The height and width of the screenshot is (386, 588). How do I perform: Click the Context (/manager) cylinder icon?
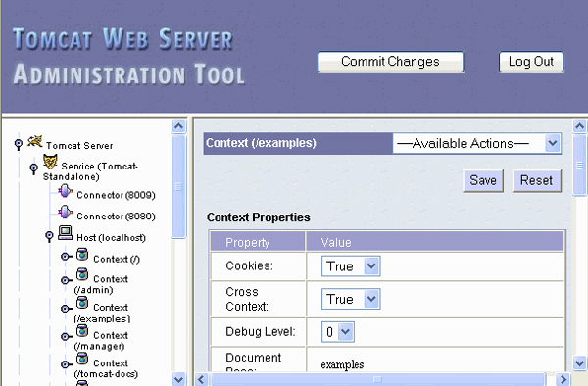point(82,331)
